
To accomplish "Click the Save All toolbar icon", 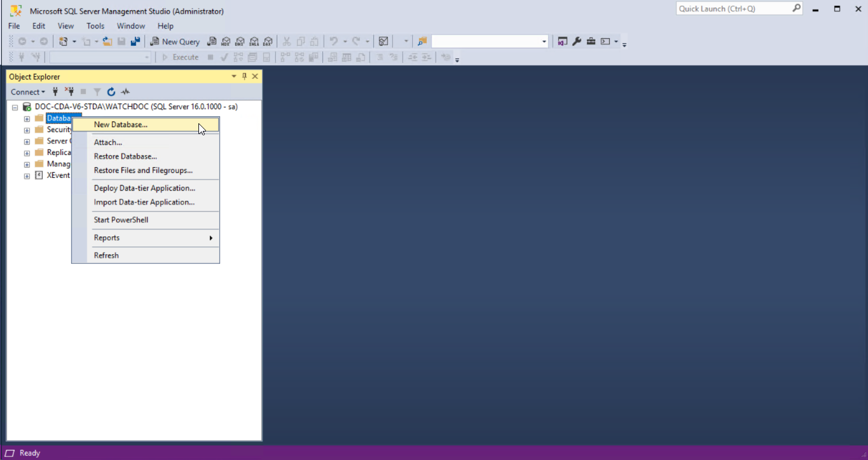I will tap(135, 41).
